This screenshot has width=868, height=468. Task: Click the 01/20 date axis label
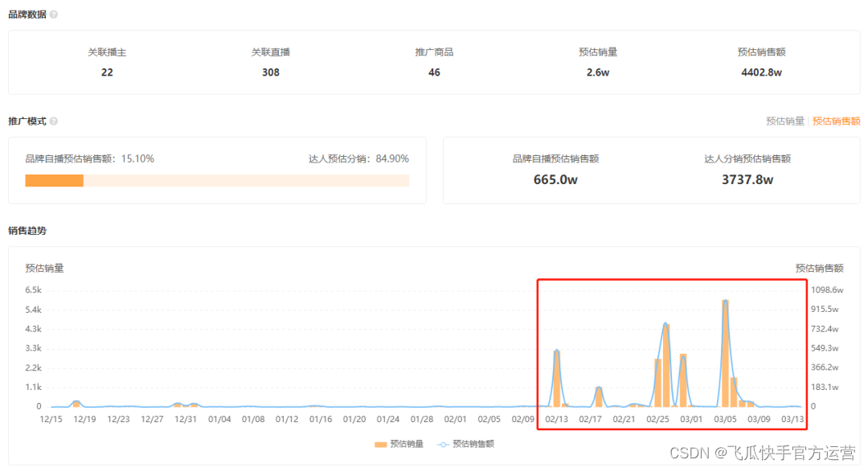(x=354, y=419)
